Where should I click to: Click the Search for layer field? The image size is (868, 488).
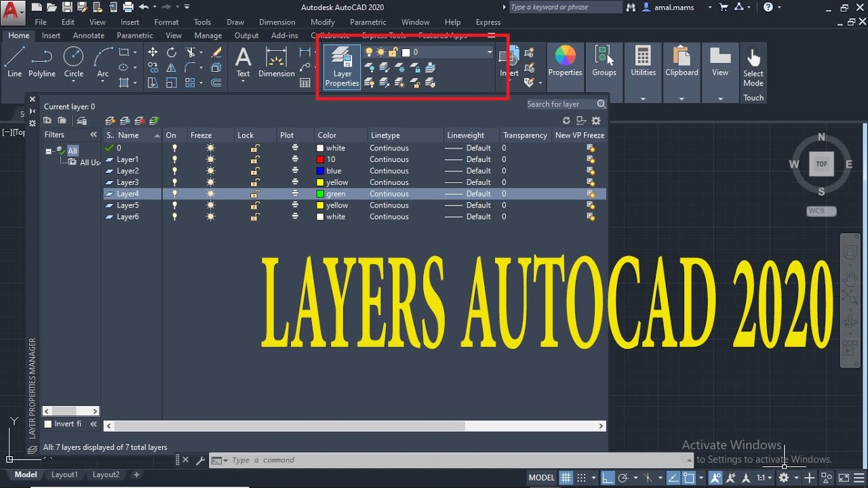pyautogui.click(x=560, y=104)
